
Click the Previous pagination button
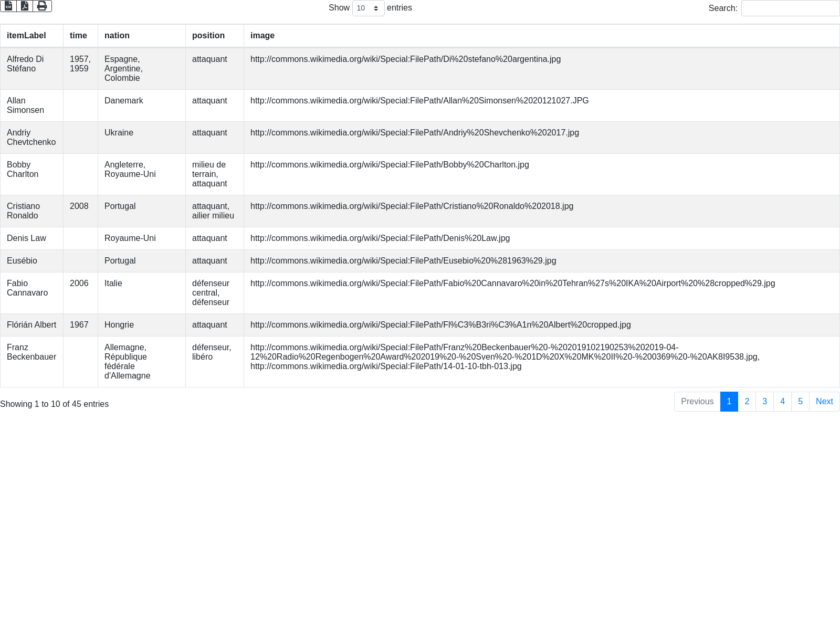coord(697,402)
